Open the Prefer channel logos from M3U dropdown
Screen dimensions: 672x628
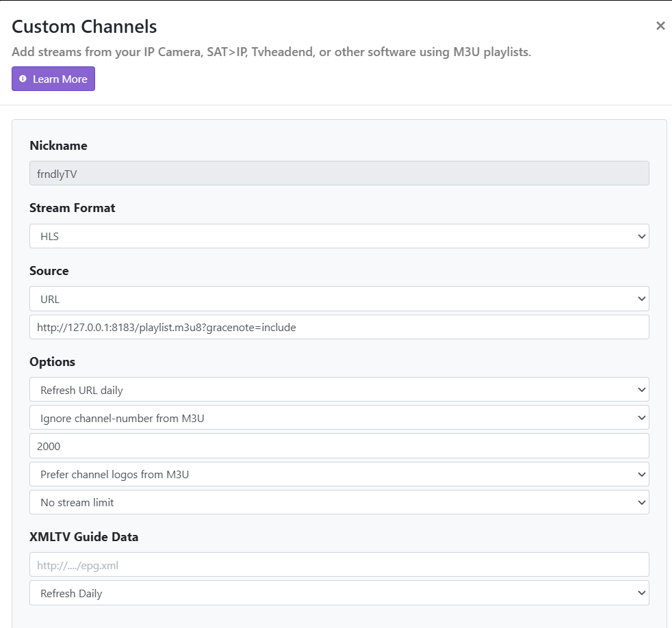tap(339, 474)
